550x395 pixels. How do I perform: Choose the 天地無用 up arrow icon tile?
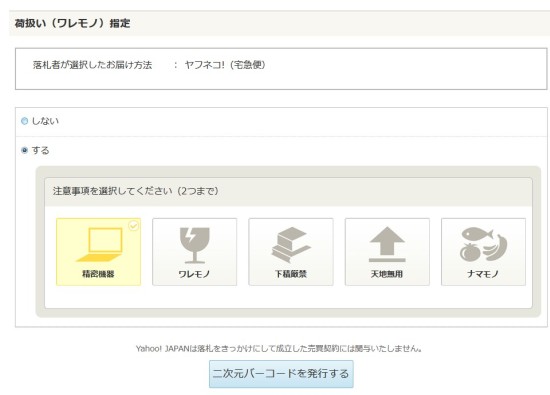[x=387, y=252]
